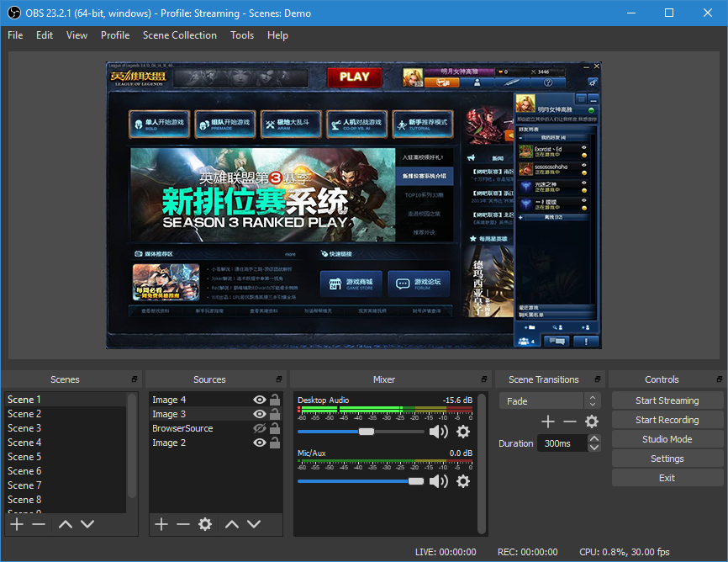The image size is (728, 562).
Task: Add a new scene with plus icon
Action: (17, 524)
